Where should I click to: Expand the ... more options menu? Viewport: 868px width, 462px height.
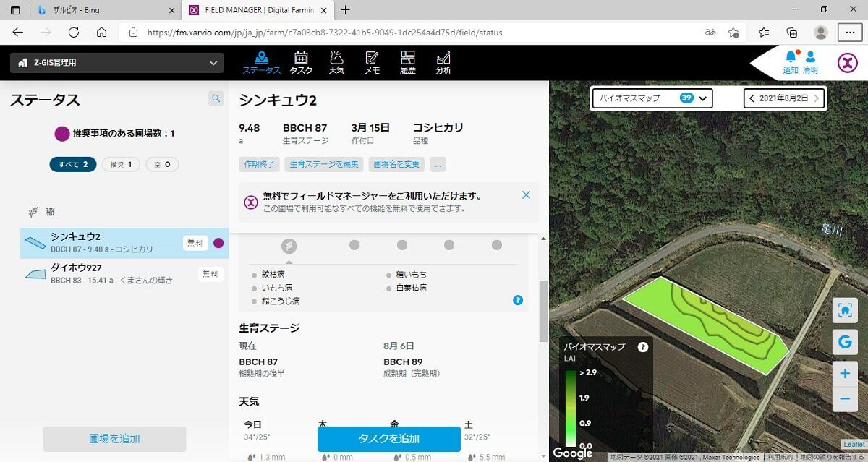pyautogui.click(x=438, y=164)
